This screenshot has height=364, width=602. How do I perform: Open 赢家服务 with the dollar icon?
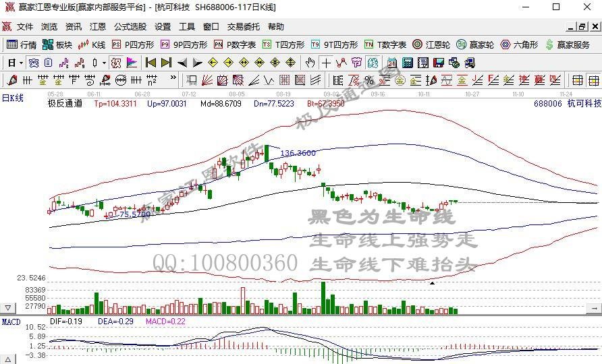pos(568,45)
